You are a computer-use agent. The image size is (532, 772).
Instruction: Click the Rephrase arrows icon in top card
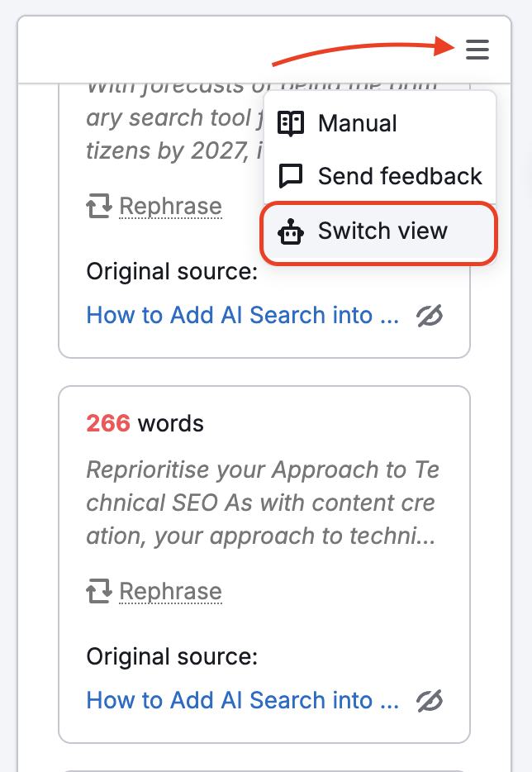coord(99,206)
